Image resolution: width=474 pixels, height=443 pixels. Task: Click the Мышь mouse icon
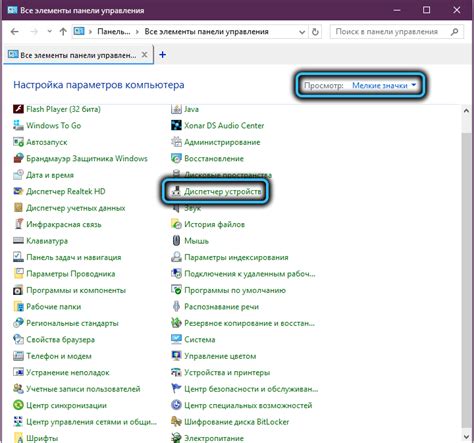[x=176, y=241]
